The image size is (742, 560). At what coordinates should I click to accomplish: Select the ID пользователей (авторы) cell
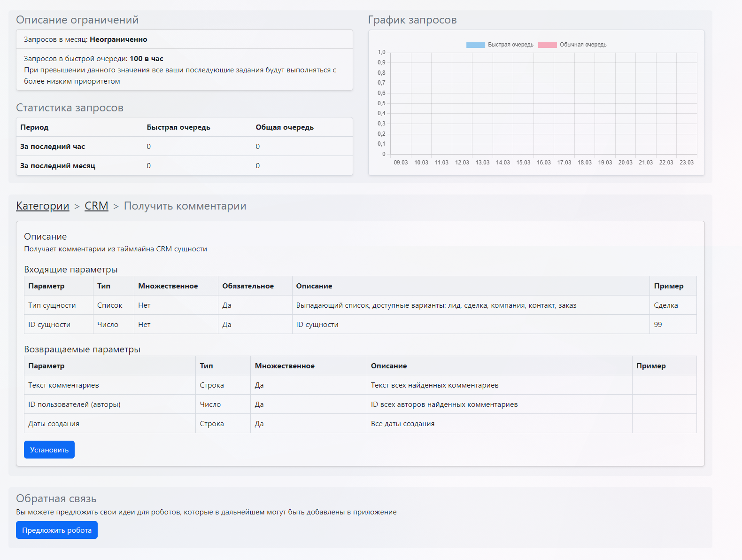click(74, 404)
